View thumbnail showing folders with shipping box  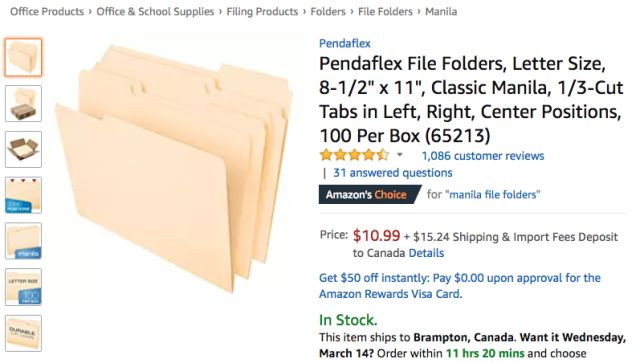[23, 103]
